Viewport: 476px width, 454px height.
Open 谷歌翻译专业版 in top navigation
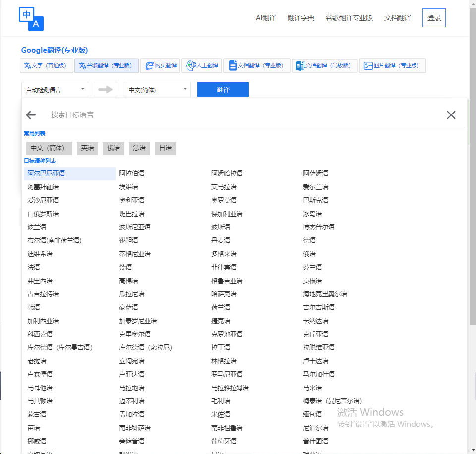click(349, 18)
